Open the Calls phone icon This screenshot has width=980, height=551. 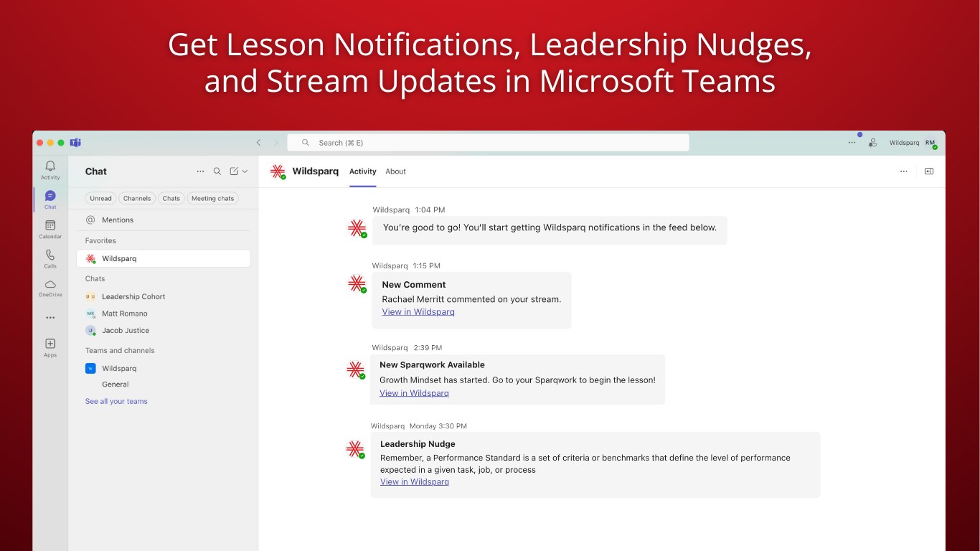pos(50,255)
